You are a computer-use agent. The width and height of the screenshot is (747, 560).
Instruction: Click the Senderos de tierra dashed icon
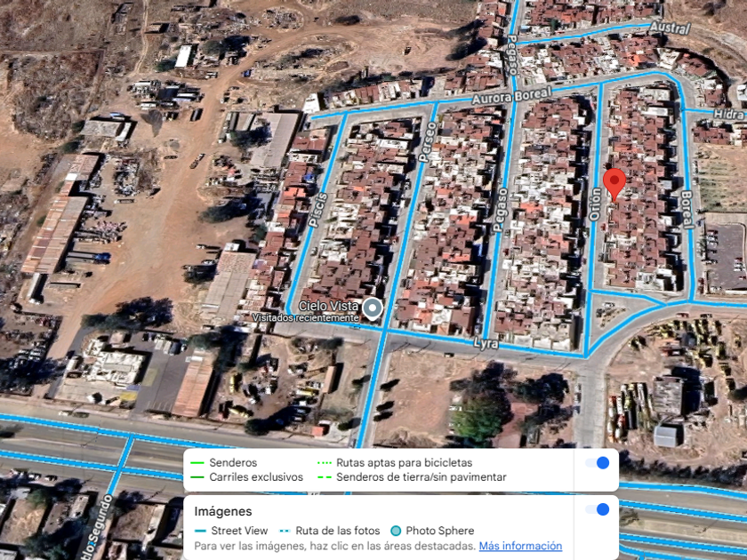(x=324, y=477)
